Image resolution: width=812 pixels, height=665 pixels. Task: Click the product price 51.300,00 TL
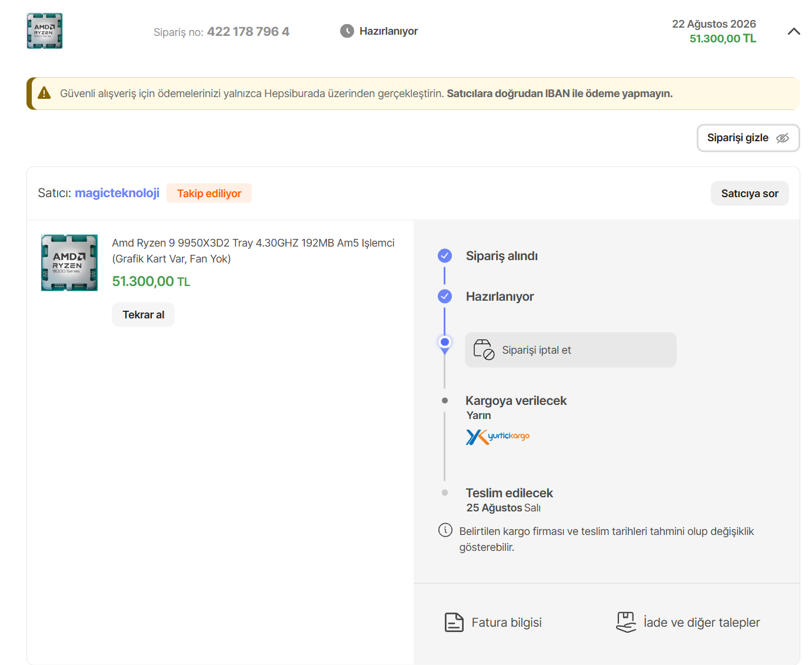click(151, 282)
